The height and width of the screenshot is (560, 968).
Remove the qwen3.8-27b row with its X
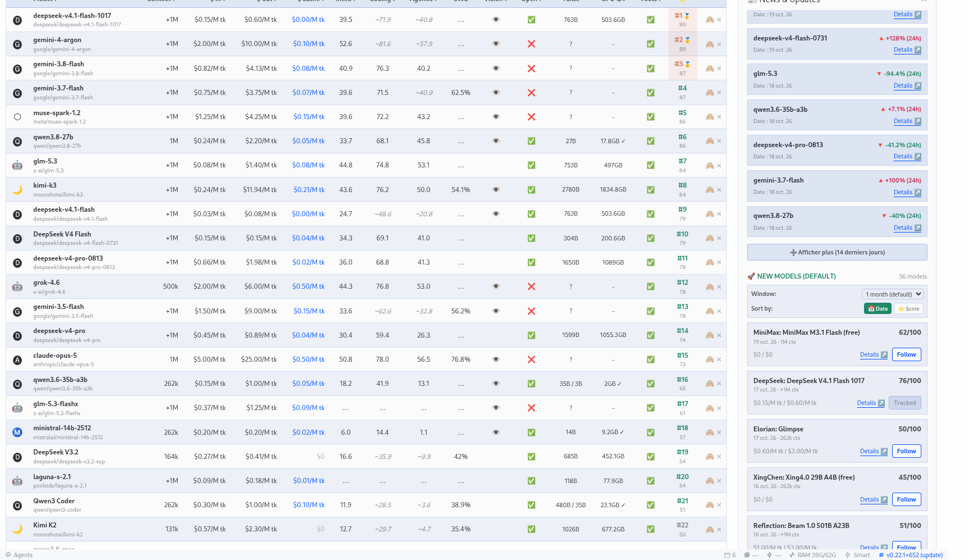tap(719, 141)
